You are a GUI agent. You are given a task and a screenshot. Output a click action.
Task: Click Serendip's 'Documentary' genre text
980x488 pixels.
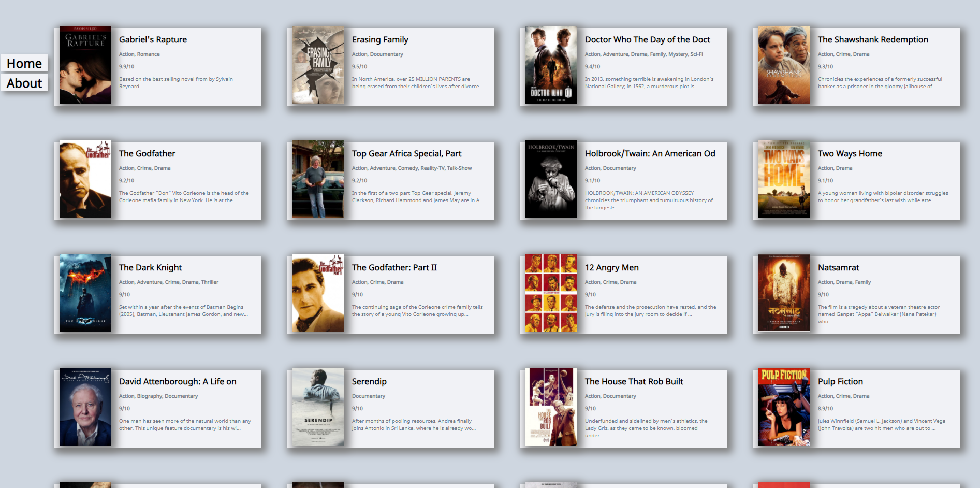[x=368, y=396]
